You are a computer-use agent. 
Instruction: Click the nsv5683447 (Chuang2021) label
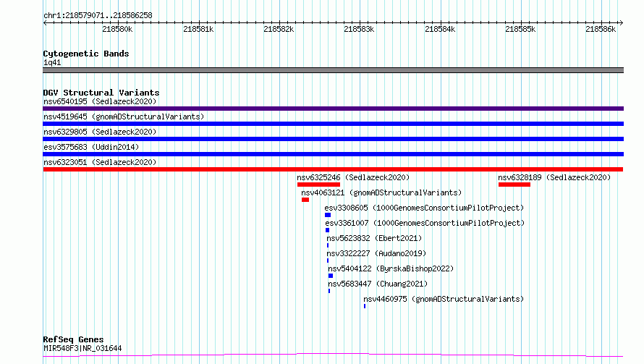[x=378, y=284]
